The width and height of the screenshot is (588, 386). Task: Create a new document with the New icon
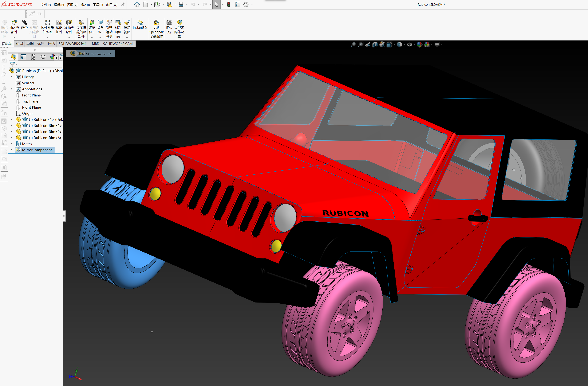[146, 4]
